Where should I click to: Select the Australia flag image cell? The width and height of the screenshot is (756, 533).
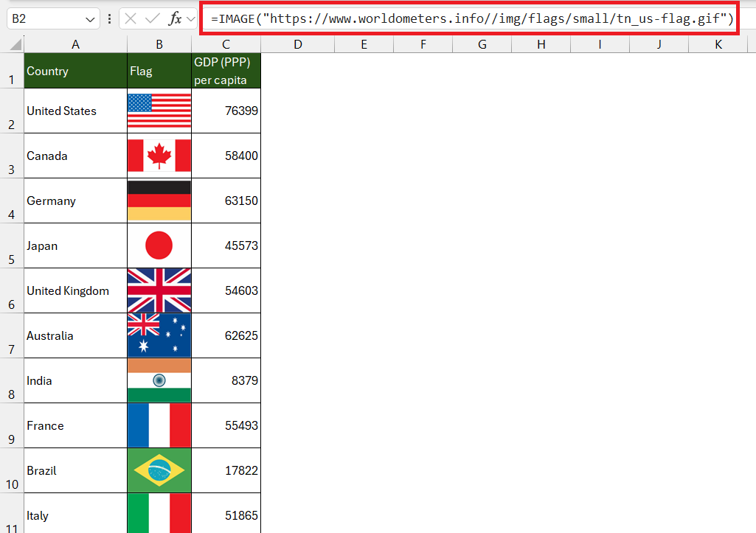159,335
